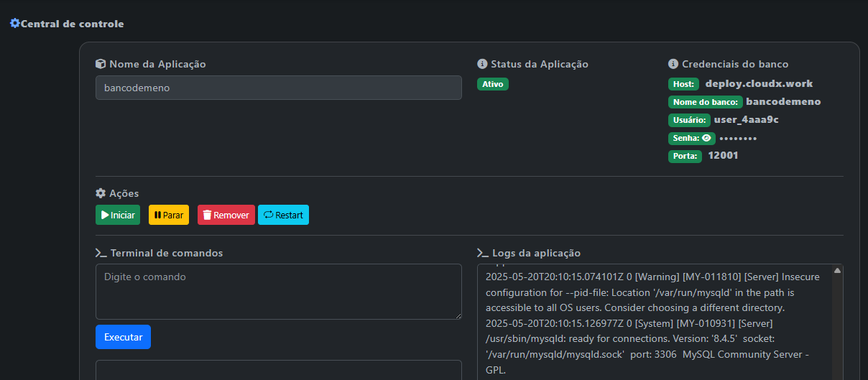The image size is (868, 380).
Task: Click the logs scrollbar up arrow
Action: (837, 271)
